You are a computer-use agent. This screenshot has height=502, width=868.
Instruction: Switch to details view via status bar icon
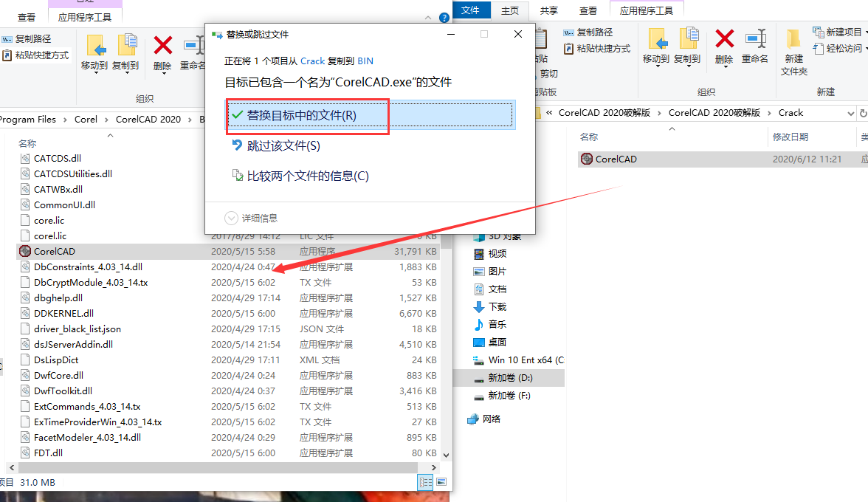(x=426, y=482)
